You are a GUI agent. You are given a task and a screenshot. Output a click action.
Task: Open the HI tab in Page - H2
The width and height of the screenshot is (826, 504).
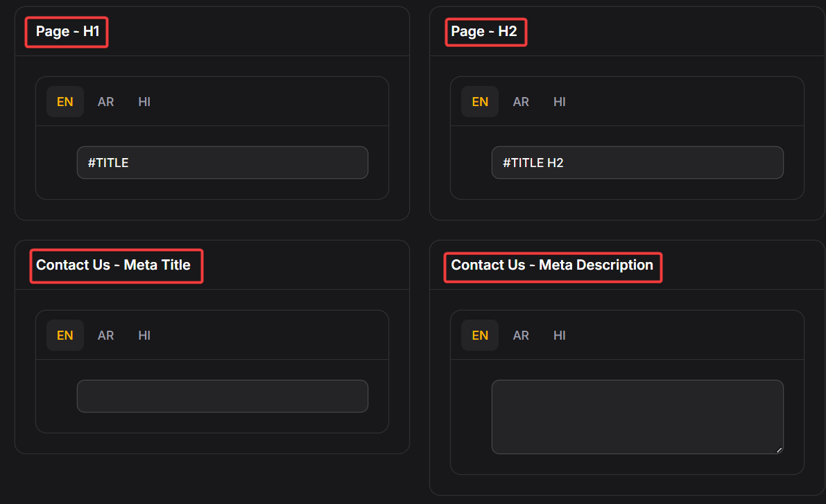(560, 102)
